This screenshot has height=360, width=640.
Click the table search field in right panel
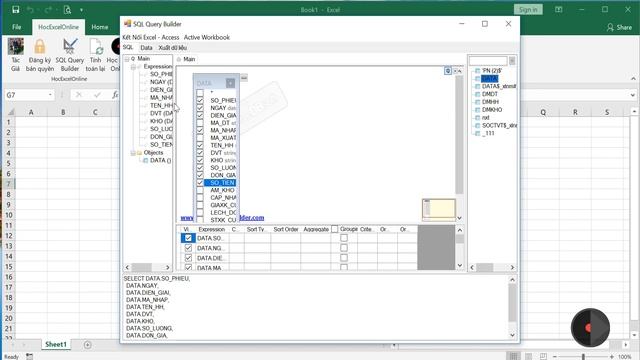coord(488,61)
